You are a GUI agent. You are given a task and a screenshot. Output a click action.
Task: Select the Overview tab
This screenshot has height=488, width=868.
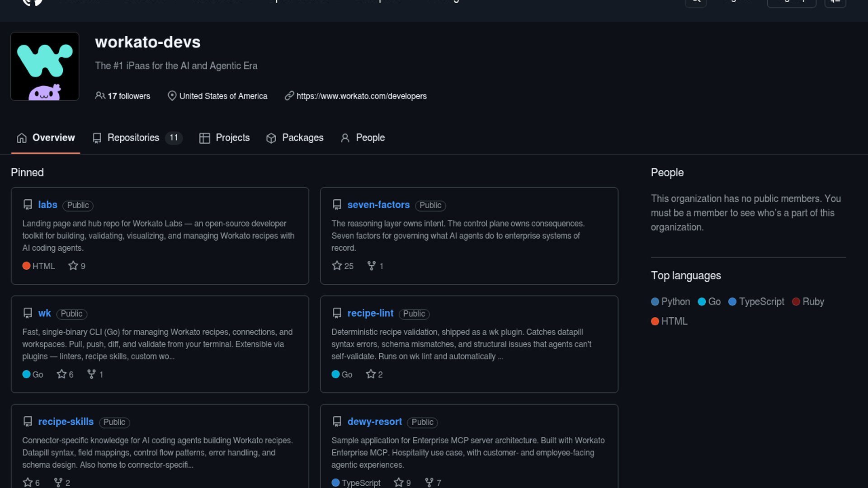click(46, 138)
